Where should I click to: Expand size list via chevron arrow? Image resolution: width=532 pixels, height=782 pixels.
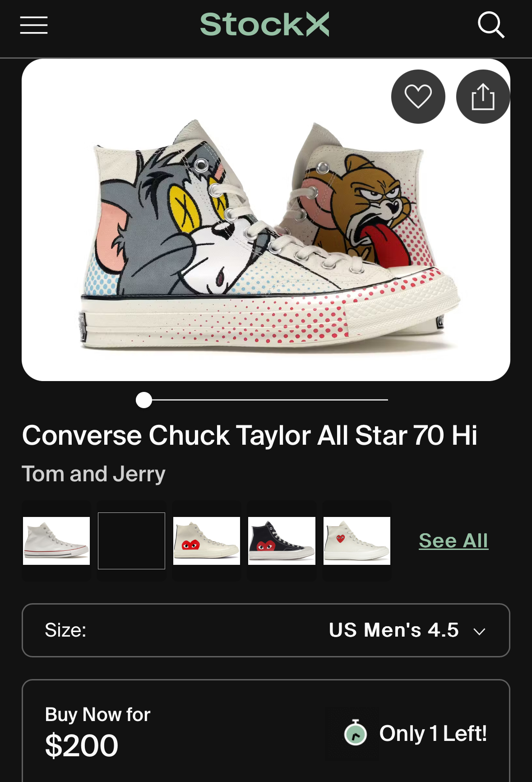click(x=479, y=631)
